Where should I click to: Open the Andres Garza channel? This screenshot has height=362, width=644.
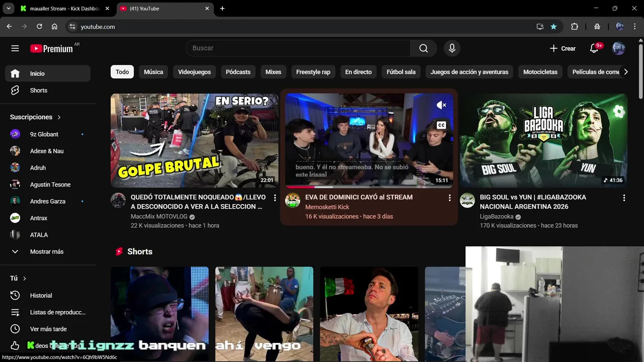point(48,201)
